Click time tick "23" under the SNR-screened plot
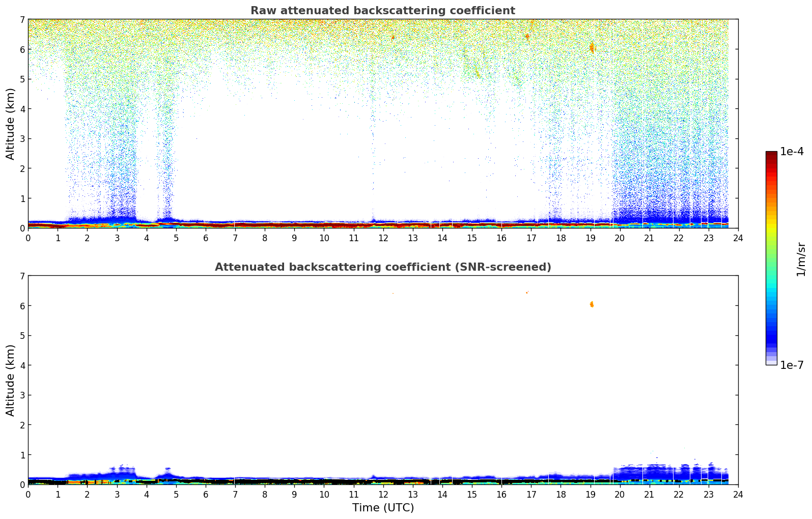Viewport: 812px width, 519px height. tap(709, 494)
